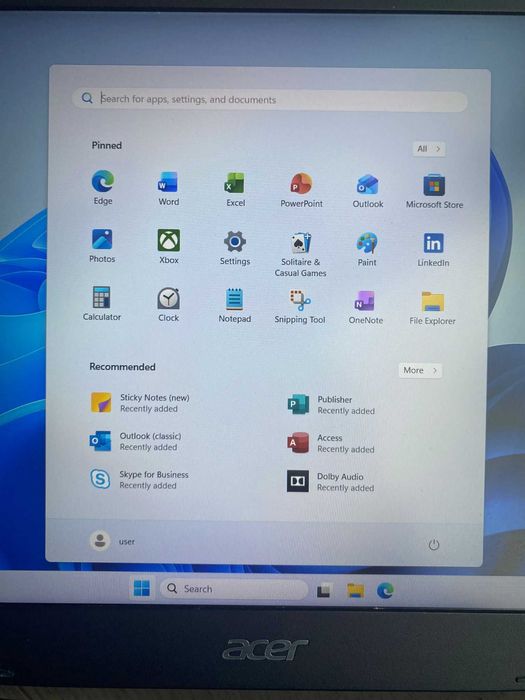The image size is (525, 700).
Task: Launch the Snipping Tool
Action: pyautogui.click(x=300, y=306)
